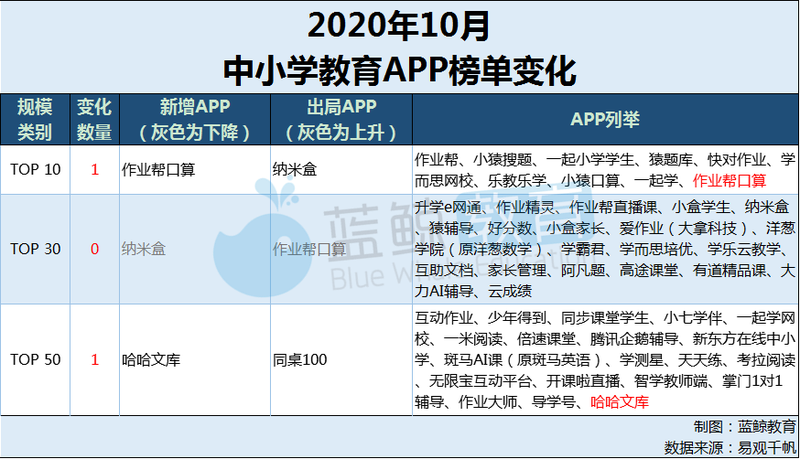Image resolution: width=800 pixels, height=459 pixels.
Task: Click '小盒学生' in the TOP 30 app list
Action: point(702,207)
